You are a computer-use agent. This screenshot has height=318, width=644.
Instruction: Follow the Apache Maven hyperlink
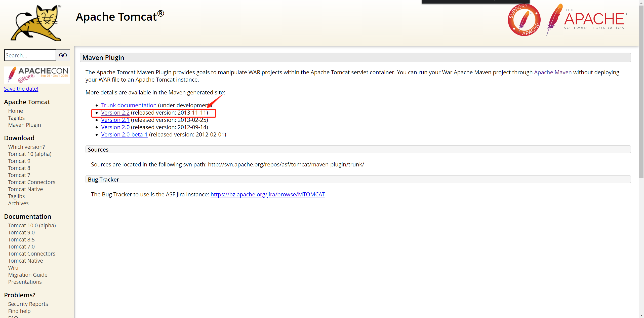click(x=553, y=72)
